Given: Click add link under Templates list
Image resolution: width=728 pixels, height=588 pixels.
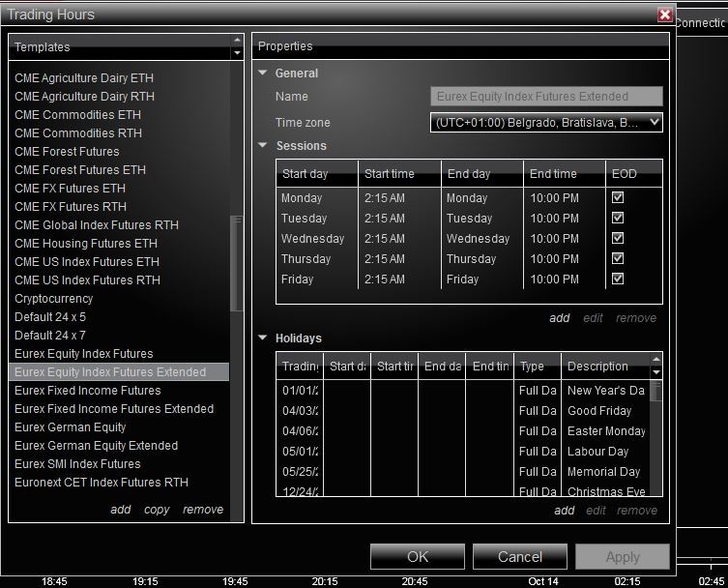Looking at the screenshot, I should coord(121,510).
